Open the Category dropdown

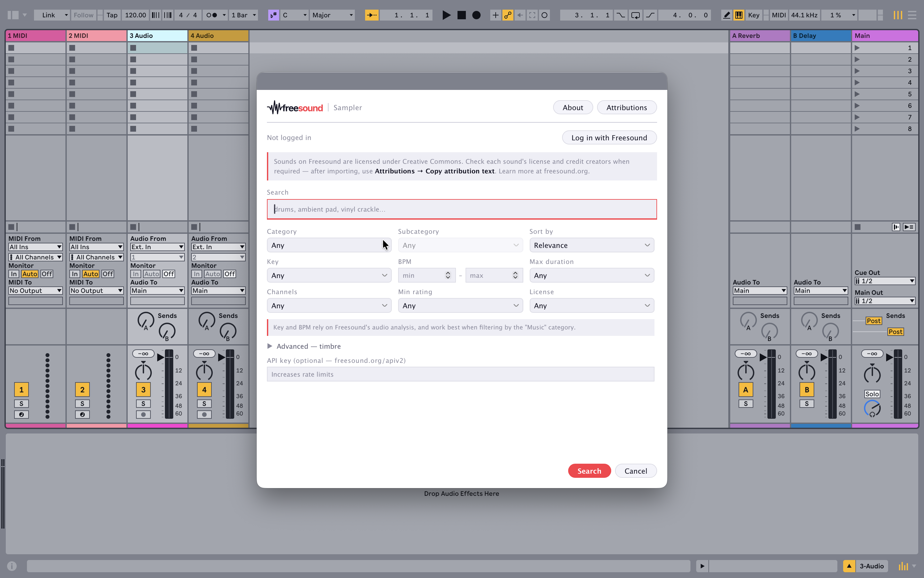329,245
